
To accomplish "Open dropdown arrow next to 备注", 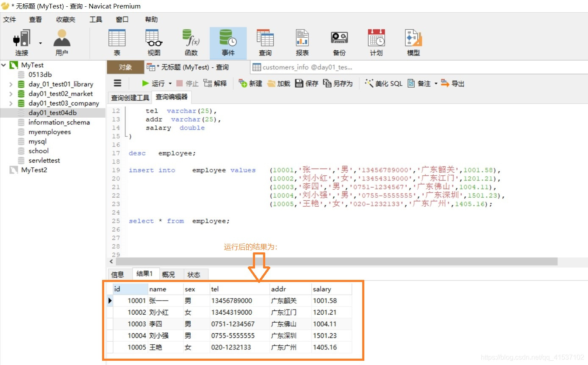I will (435, 83).
